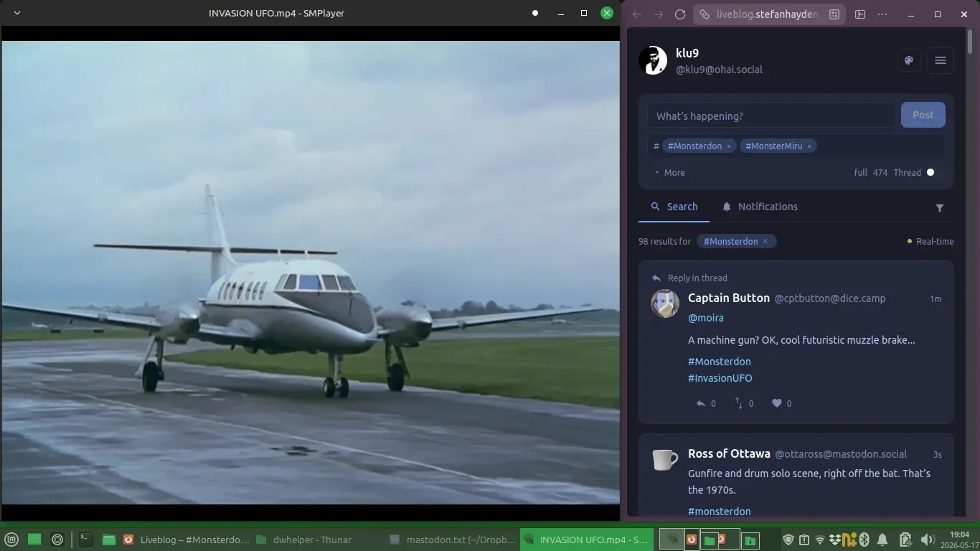Focus the What's happening text box

771,116
